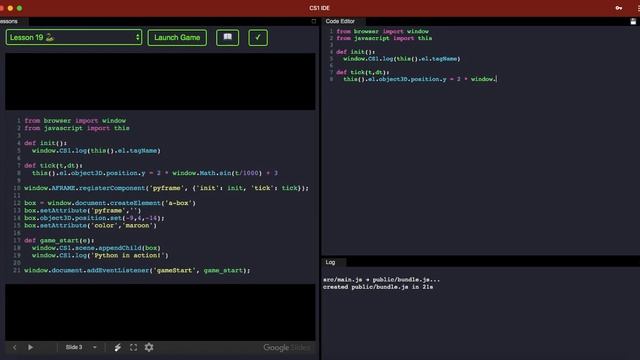Viewport: 640px width, 360px height.
Task: Select the Code Editor tab
Action: (x=340, y=21)
